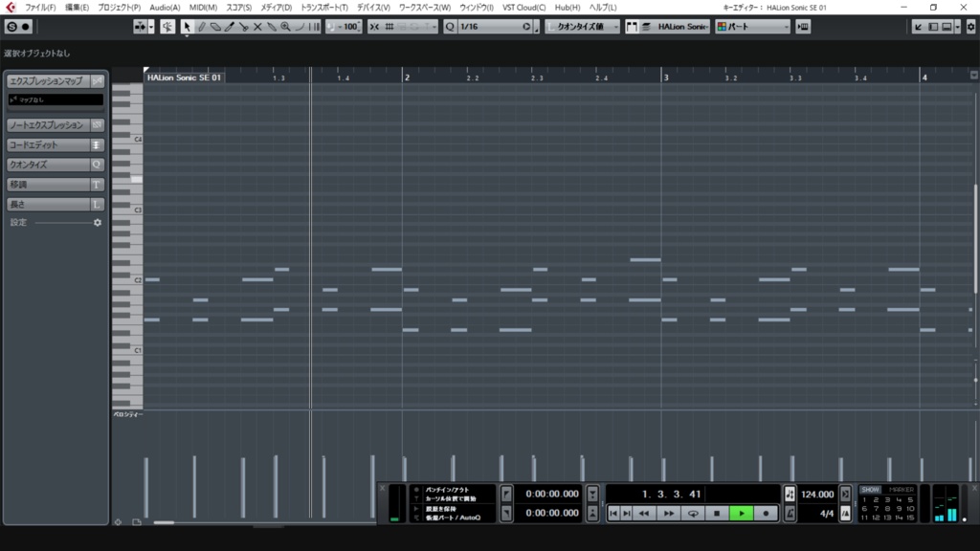Image resolution: width=980 pixels, height=551 pixels.
Task: Click Stop transport button
Action: click(717, 514)
